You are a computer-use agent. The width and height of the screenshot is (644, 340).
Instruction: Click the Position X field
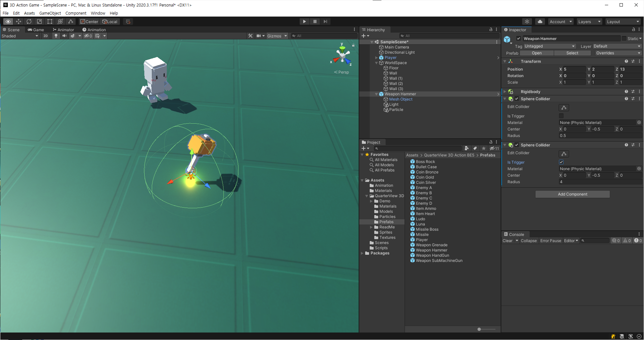coord(574,69)
